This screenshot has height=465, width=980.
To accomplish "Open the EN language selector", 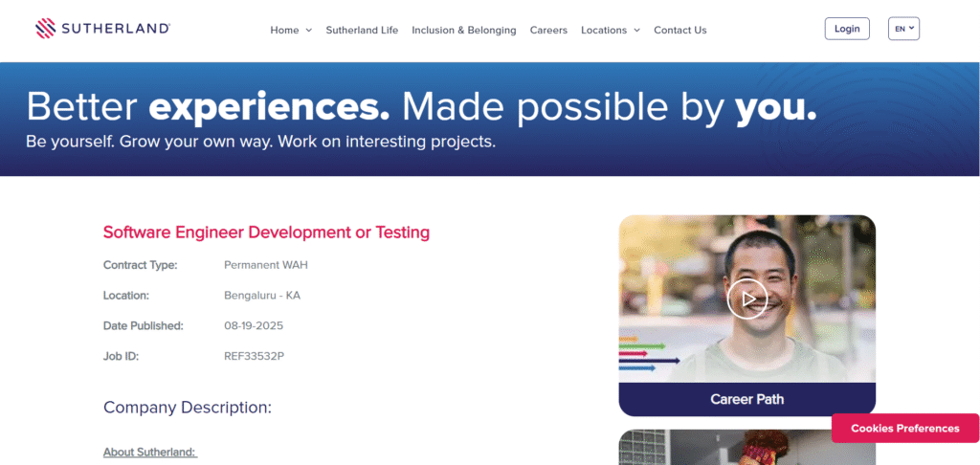I will coord(903,29).
